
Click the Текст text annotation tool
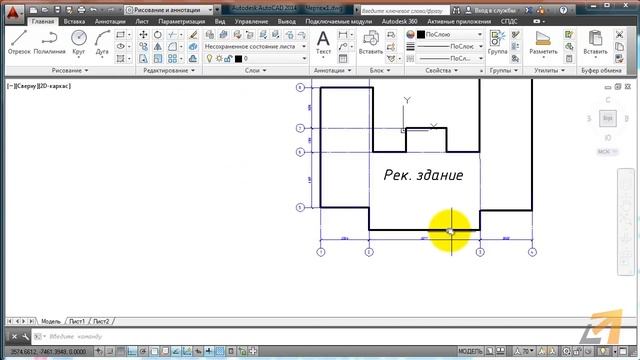coord(323,43)
